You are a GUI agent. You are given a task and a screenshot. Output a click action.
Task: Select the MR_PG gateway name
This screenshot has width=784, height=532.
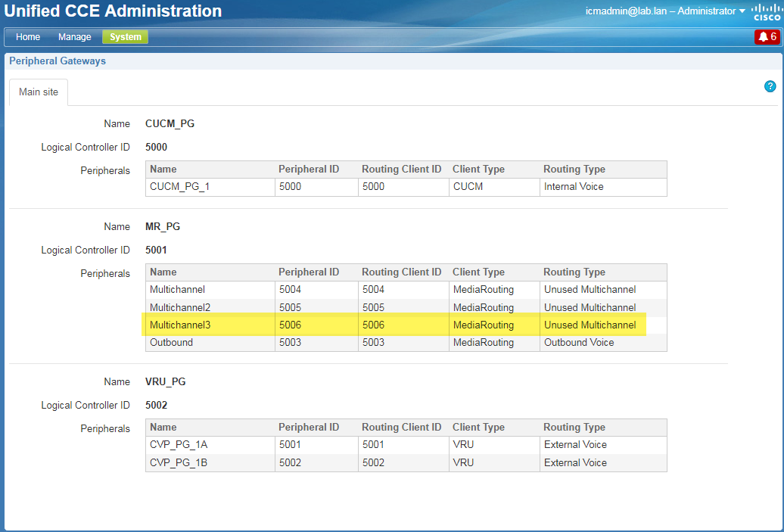(163, 226)
